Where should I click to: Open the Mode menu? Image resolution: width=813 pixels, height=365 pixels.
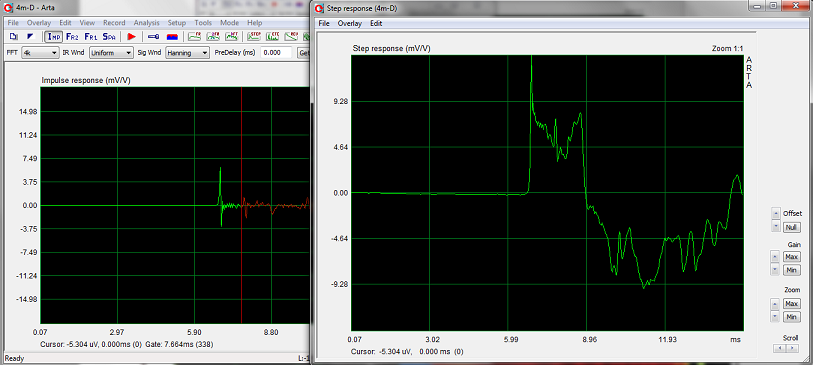click(x=230, y=23)
